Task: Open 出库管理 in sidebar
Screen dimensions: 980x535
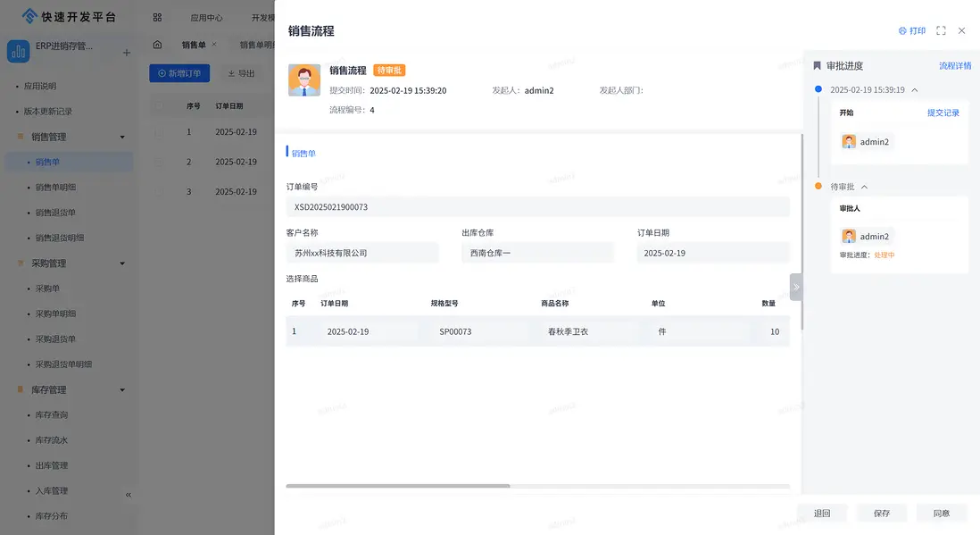Action: pyautogui.click(x=52, y=465)
